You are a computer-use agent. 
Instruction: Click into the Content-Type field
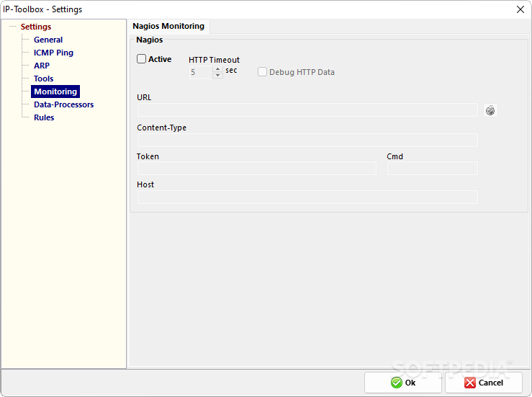[x=307, y=140]
